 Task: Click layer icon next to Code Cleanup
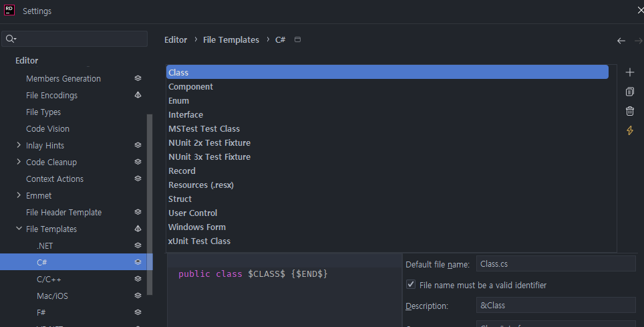point(138,162)
